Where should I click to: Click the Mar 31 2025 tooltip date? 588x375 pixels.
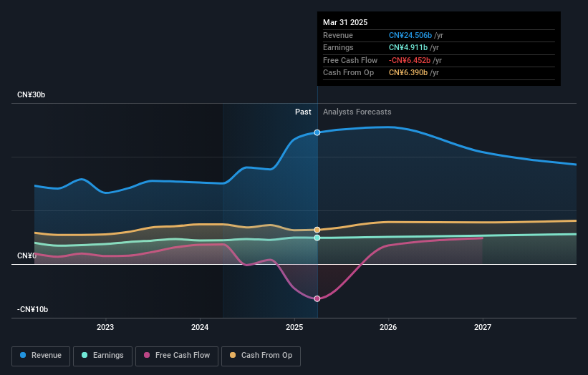345,22
